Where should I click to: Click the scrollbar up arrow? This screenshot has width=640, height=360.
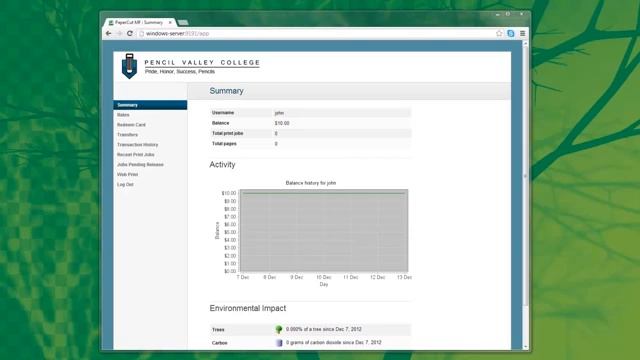(525, 43)
